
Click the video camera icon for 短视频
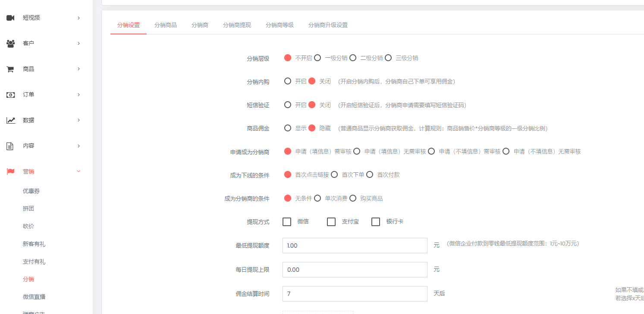[x=10, y=18]
